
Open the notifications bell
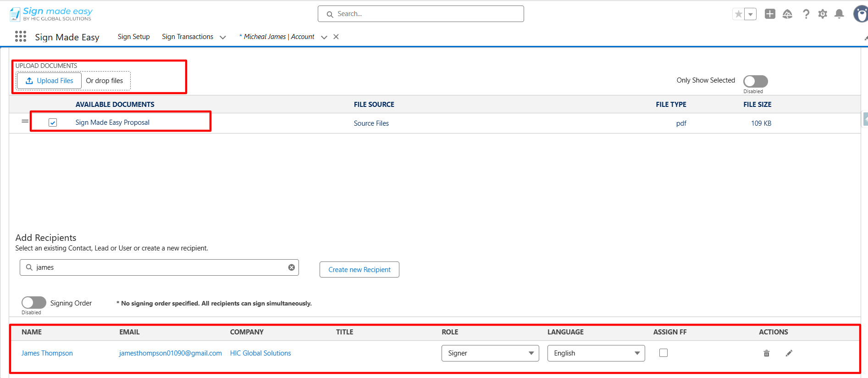839,14
